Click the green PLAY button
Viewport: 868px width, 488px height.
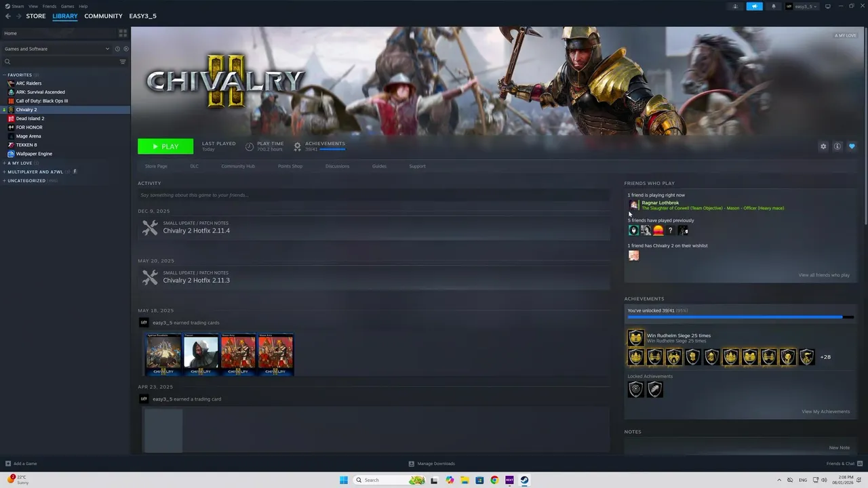[x=165, y=146]
